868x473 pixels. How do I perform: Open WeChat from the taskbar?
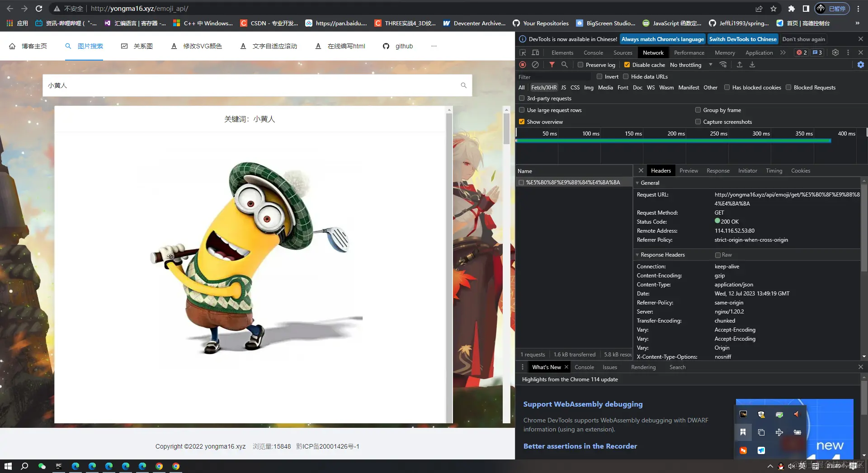(42, 466)
